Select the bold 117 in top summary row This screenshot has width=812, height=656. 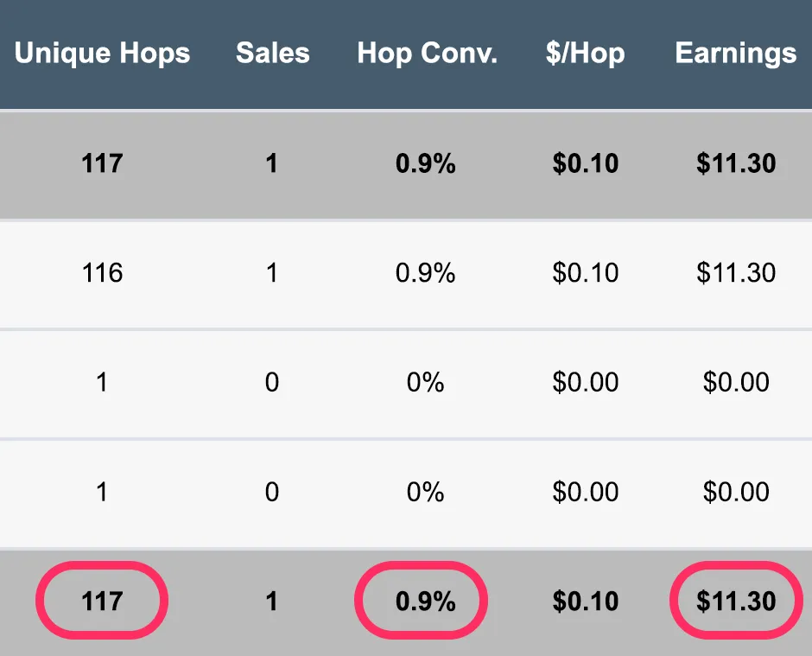tap(102, 163)
